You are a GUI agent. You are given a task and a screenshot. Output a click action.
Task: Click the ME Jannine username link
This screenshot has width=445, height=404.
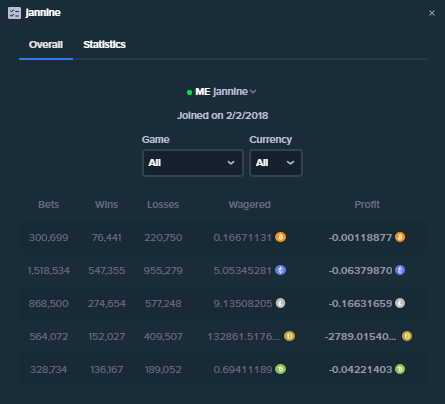[221, 92]
